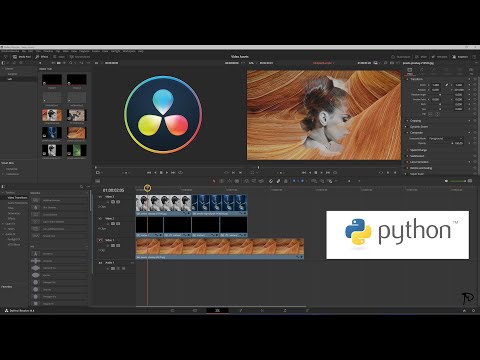Image resolution: width=480 pixels, height=360 pixels.
Task: Switch to the Deliver page tab
Action: (x=307, y=310)
